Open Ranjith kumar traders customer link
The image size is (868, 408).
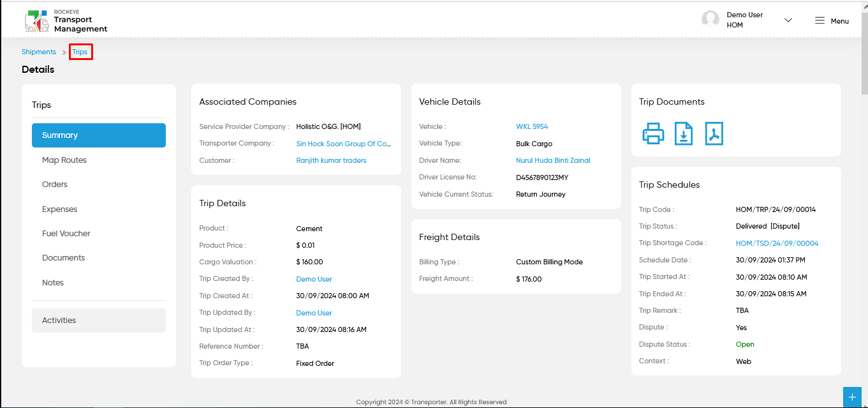point(331,160)
